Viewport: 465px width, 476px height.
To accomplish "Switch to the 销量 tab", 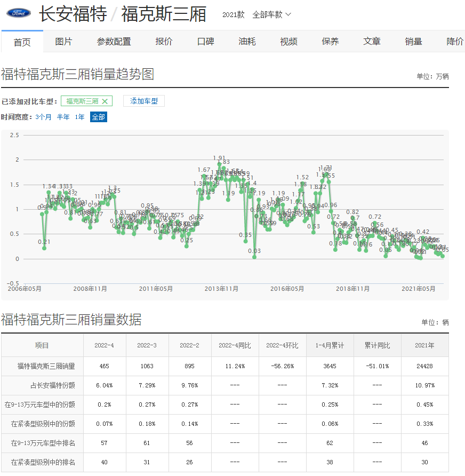I will click(413, 42).
